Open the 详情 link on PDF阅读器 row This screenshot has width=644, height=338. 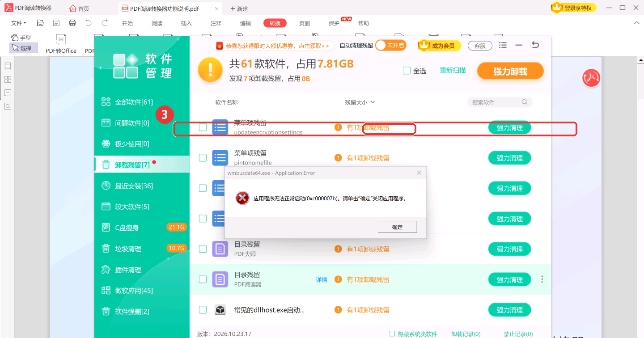tap(322, 280)
